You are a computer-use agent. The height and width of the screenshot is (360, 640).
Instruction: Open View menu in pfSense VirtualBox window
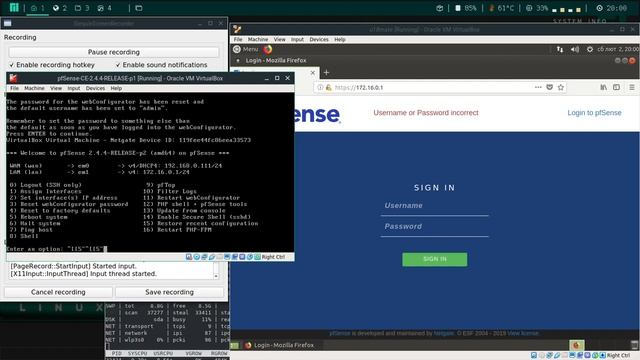[x=56, y=88]
